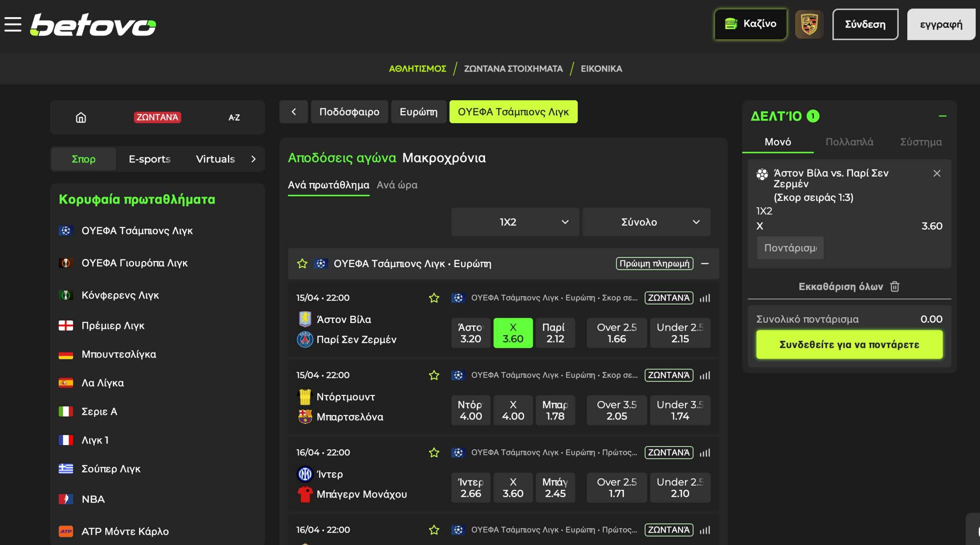Collapse the Champions League Europe section

[x=705, y=263]
